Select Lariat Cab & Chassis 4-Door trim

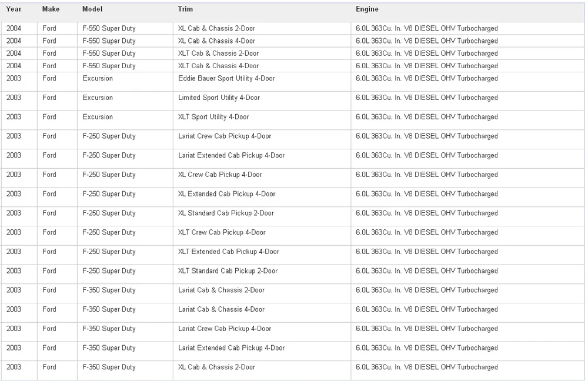click(x=221, y=309)
